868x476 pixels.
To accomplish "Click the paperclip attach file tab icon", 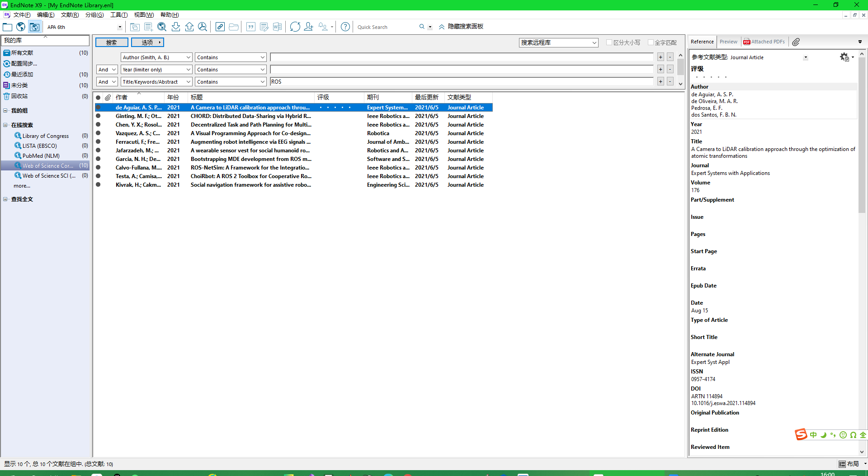I will 796,42.
